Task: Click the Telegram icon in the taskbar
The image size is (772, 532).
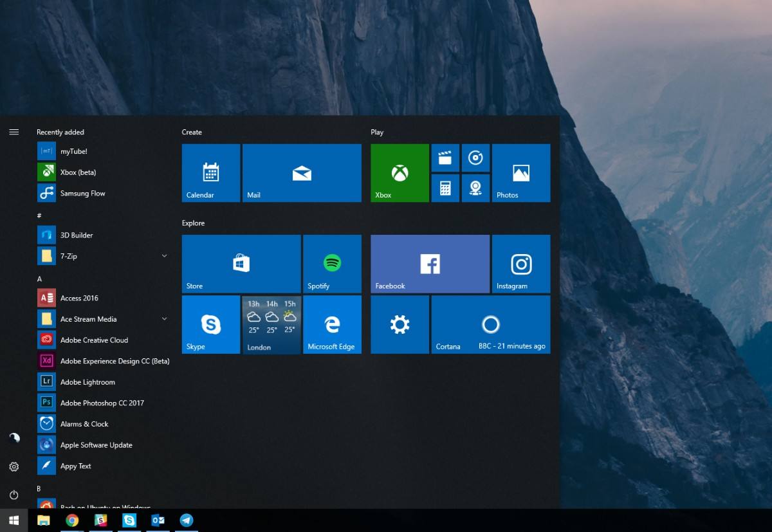Action: click(x=187, y=520)
